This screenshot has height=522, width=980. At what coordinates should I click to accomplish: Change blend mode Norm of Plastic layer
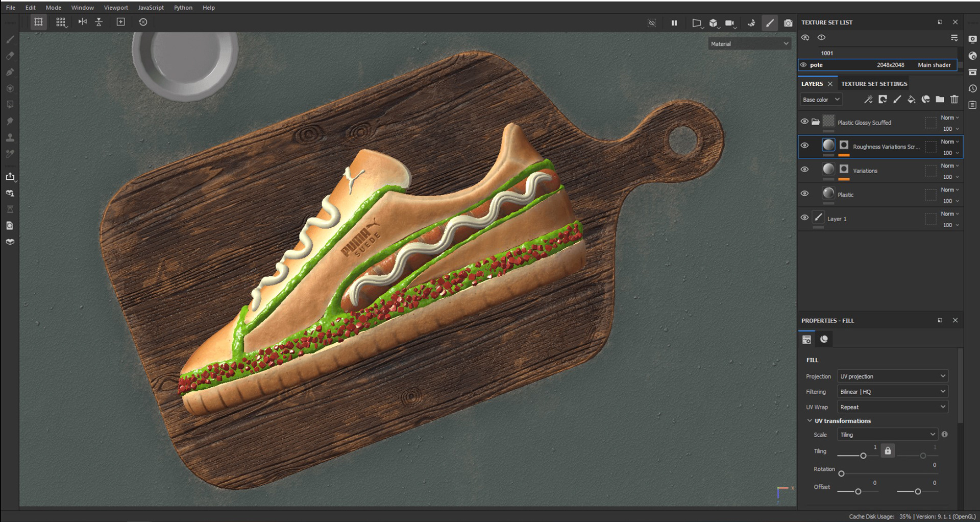(x=950, y=190)
